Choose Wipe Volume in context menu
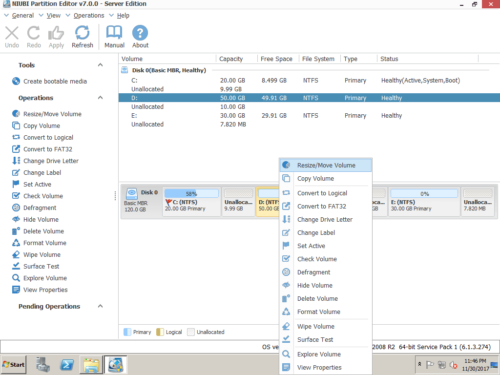This screenshot has width=500, height=375. point(326,326)
